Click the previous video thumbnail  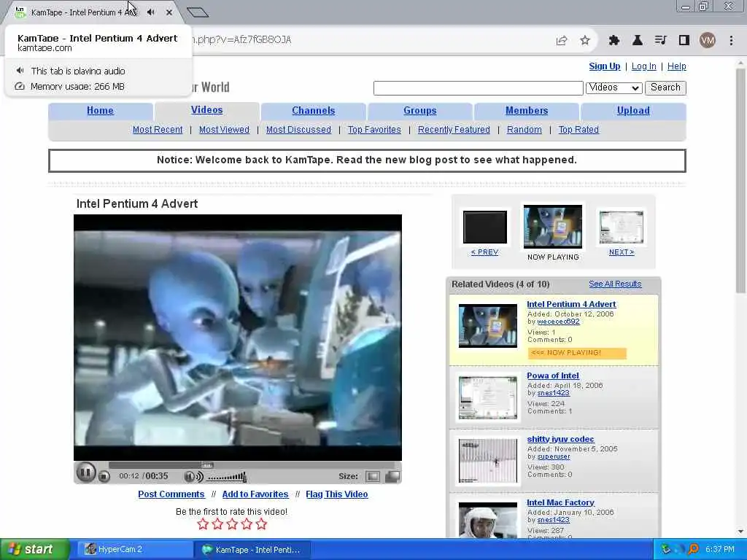(484, 227)
